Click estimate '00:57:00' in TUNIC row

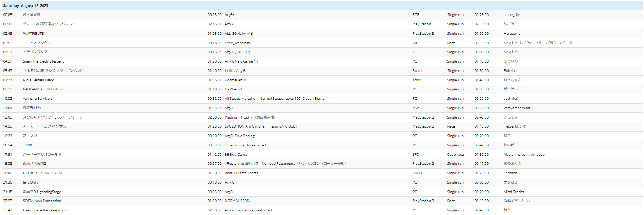[x=214, y=145]
